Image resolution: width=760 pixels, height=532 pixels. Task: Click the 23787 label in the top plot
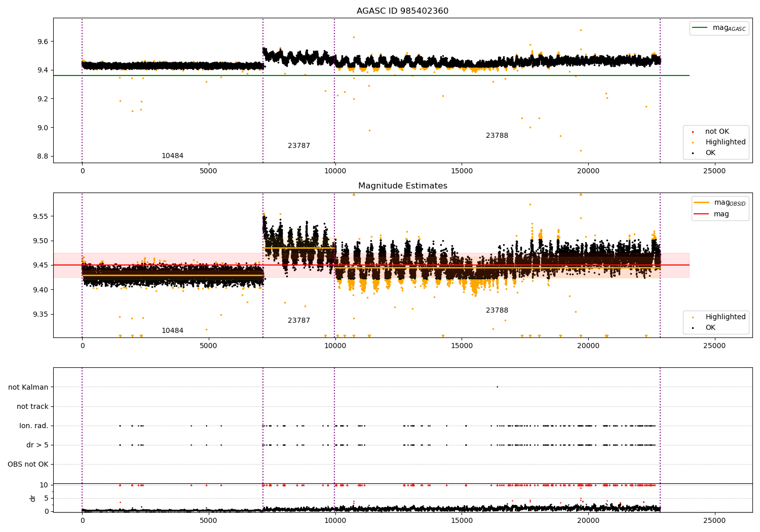[x=299, y=146]
